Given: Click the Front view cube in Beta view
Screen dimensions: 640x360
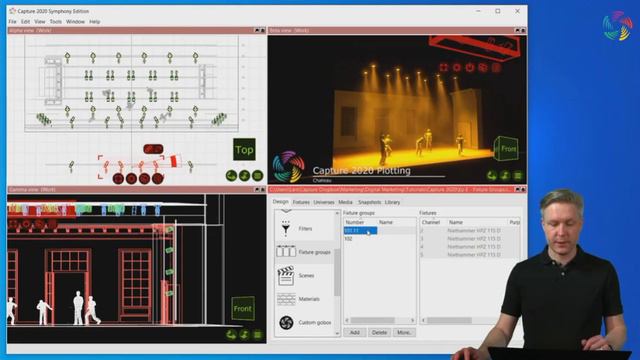Looking at the screenshot, I should [x=506, y=148].
